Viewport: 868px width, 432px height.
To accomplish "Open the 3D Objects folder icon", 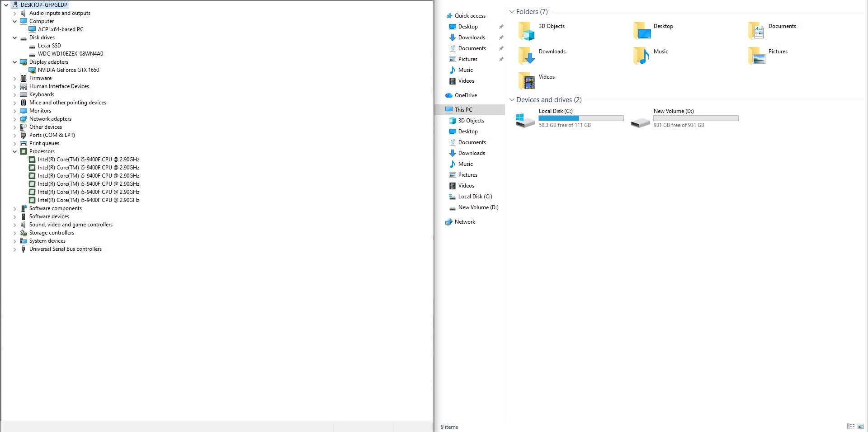I will pos(526,31).
